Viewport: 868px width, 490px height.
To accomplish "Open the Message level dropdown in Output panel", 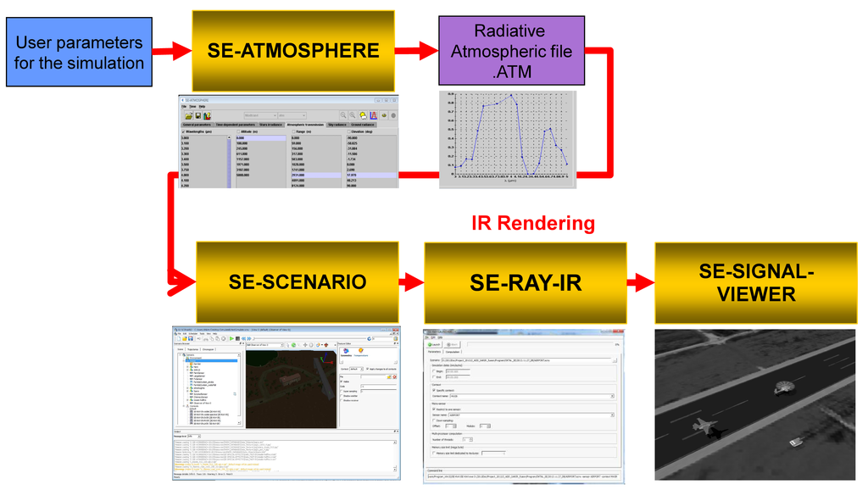I will click(x=197, y=437).
